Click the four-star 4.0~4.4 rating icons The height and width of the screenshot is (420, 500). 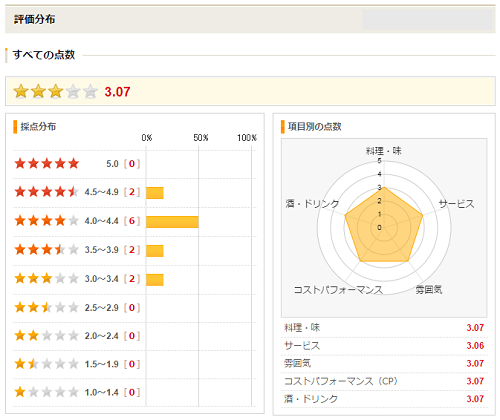[x=47, y=221]
